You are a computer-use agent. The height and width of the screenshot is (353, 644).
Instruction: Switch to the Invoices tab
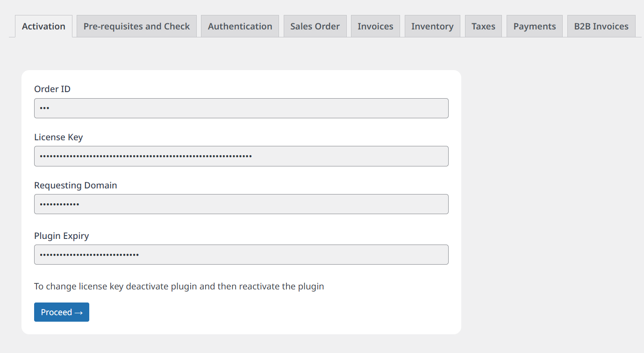click(375, 26)
